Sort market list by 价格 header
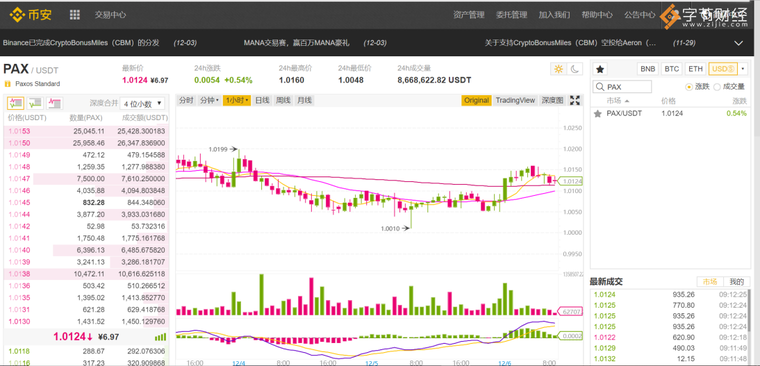The height and width of the screenshot is (366, 760). pos(668,101)
